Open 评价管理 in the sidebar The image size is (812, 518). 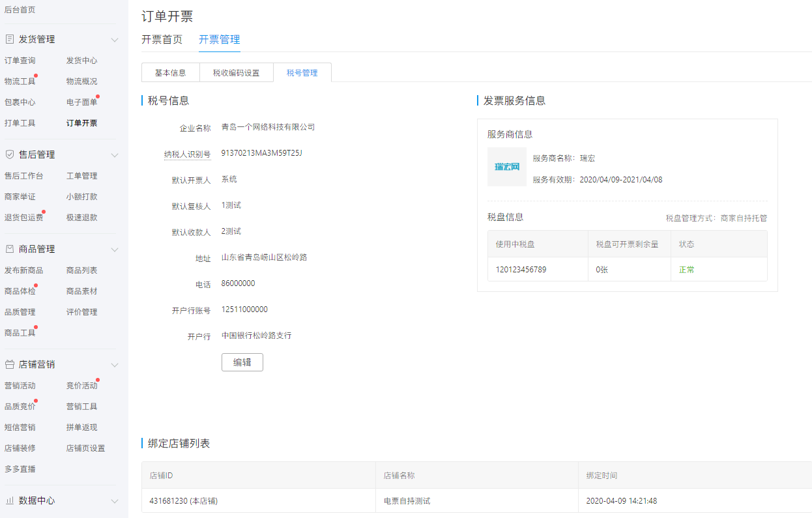(x=82, y=312)
